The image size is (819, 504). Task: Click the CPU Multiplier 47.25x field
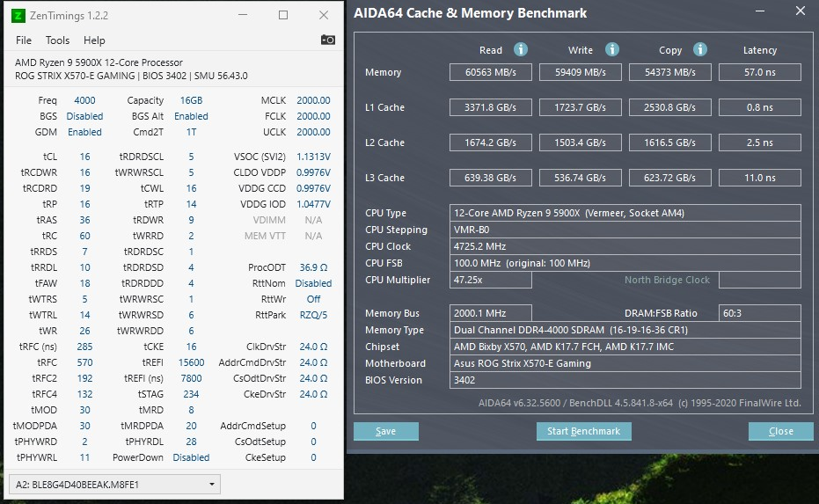click(x=491, y=280)
